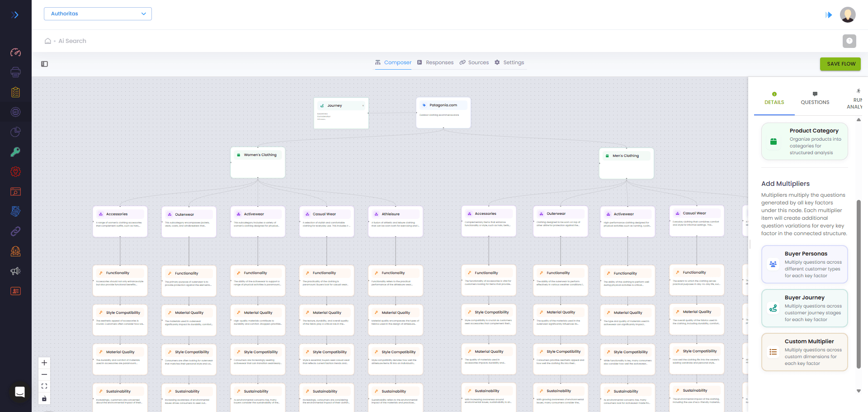Toggle the side panel layout icon
The width and height of the screenshot is (868, 412).
click(x=44, y=64)
